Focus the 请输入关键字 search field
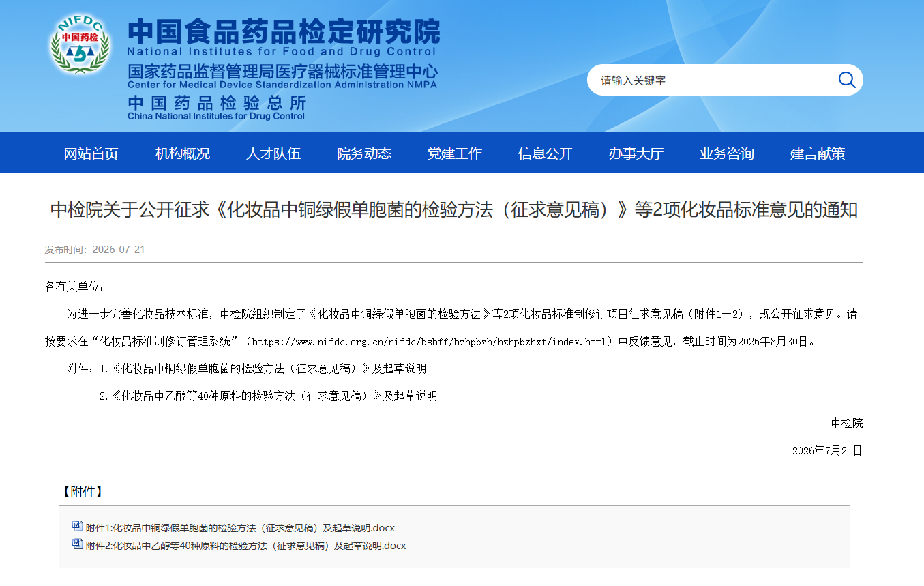This screenshot has width=924, height=586. [x=713, y=80]
